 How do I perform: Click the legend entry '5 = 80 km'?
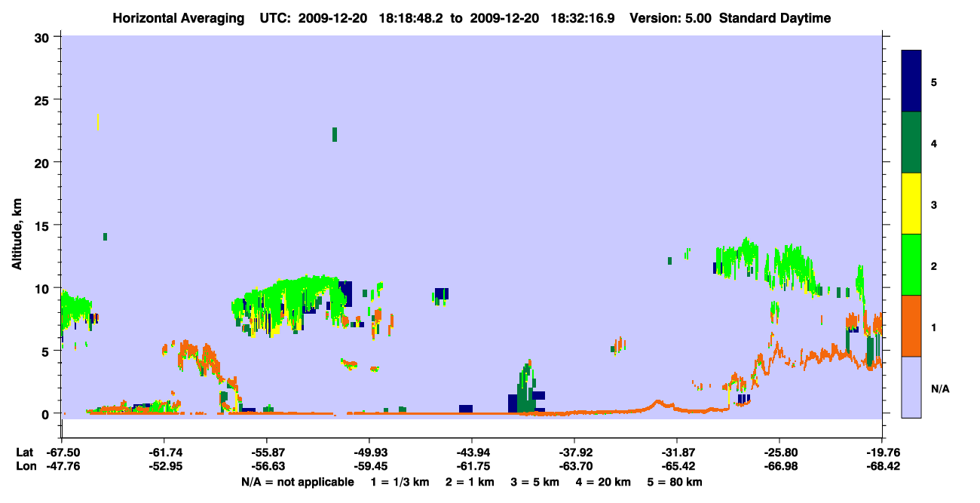point(675,482)
